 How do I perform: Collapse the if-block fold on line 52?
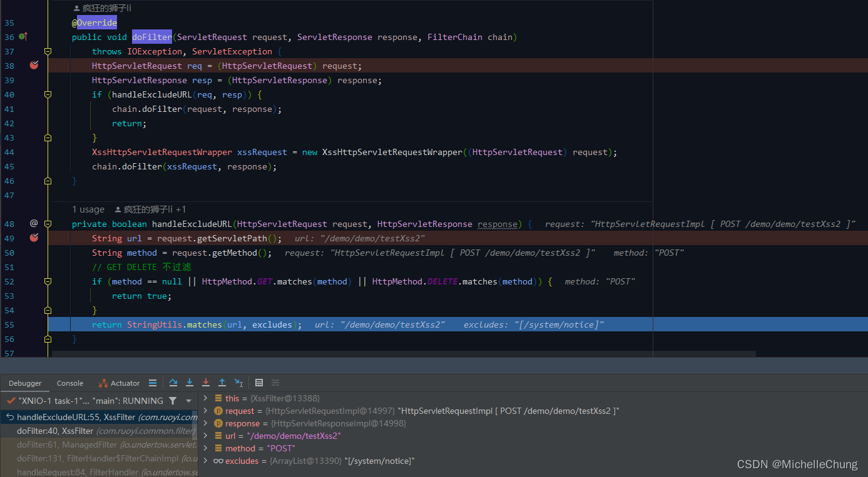pyautogui.click(x=48, y=281)
